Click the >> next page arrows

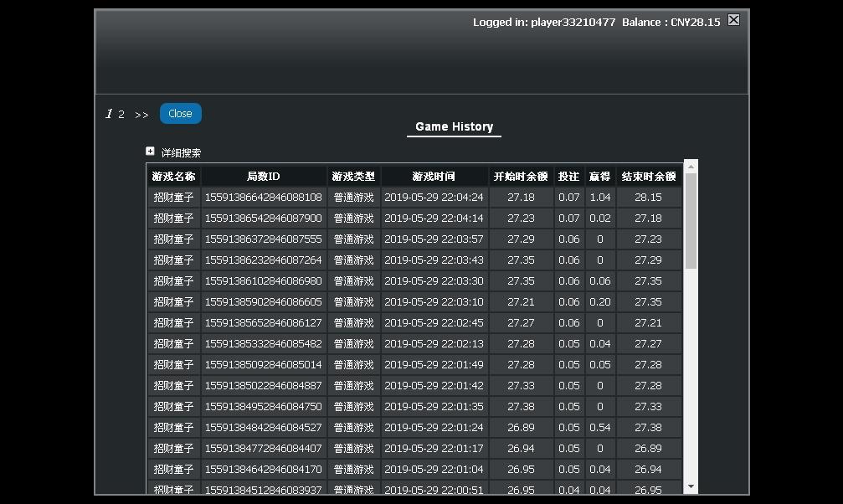click(x=141, y=115)
